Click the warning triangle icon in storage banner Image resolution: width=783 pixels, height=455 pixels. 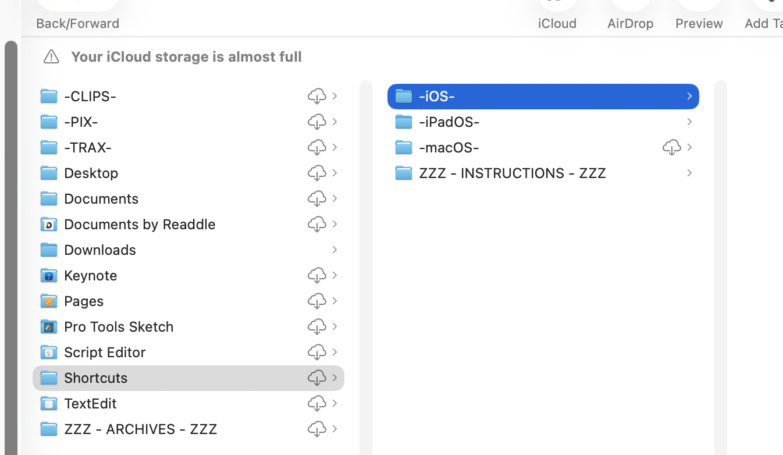coord(51,57)
